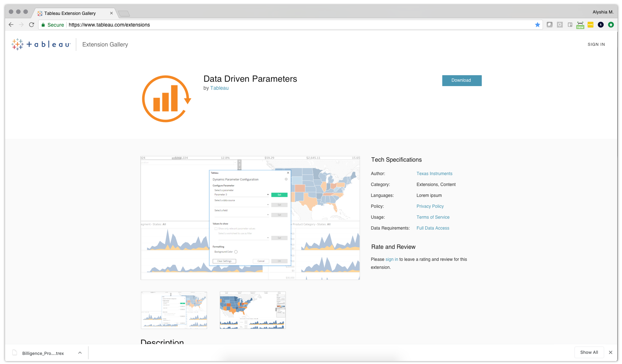This screenshot has height=364, width=622.
Task: Click the browser forward arrow
Action: (x=21, y=25)
